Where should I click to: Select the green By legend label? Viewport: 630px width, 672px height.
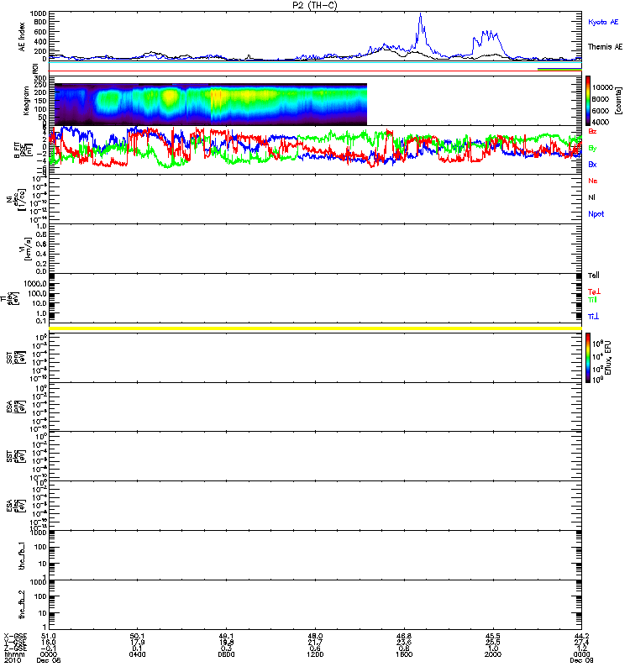click(x=592, y=149)
